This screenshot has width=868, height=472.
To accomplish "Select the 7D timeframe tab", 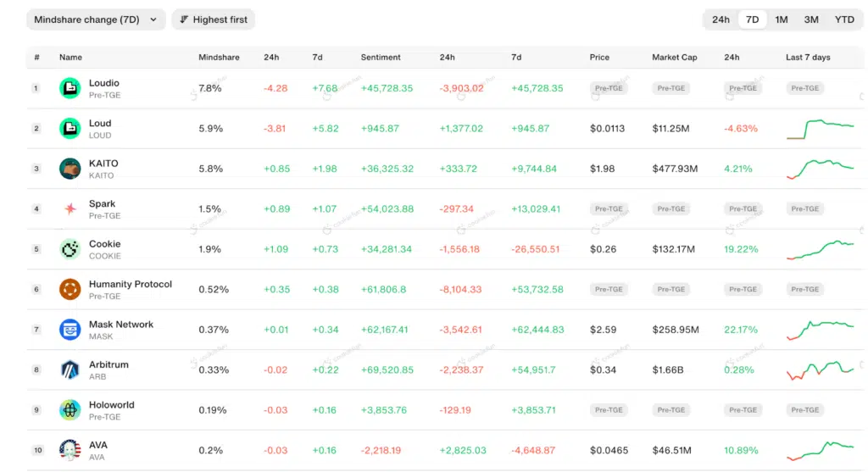I will click(x=752, y=19).
